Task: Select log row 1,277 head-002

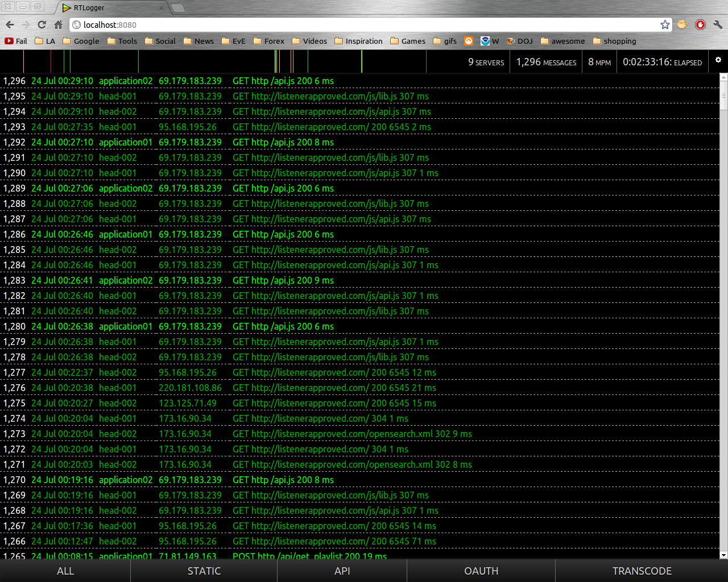Action: coord(359,372)
